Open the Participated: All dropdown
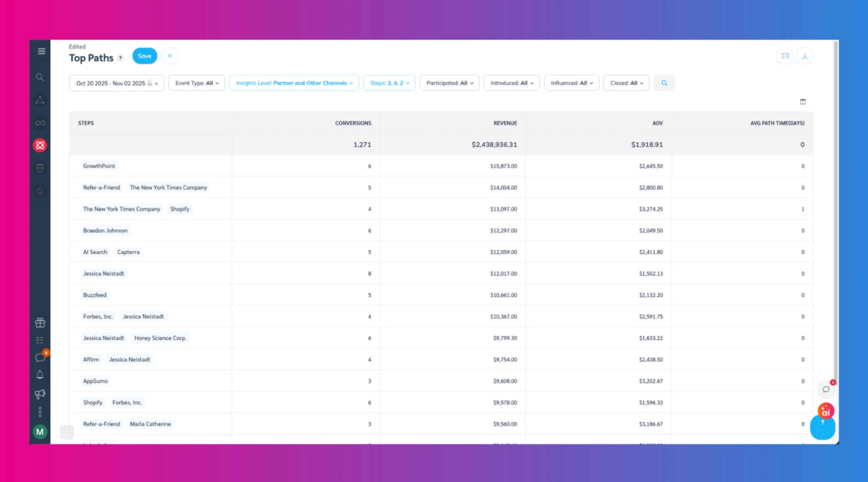 [449, 83]
